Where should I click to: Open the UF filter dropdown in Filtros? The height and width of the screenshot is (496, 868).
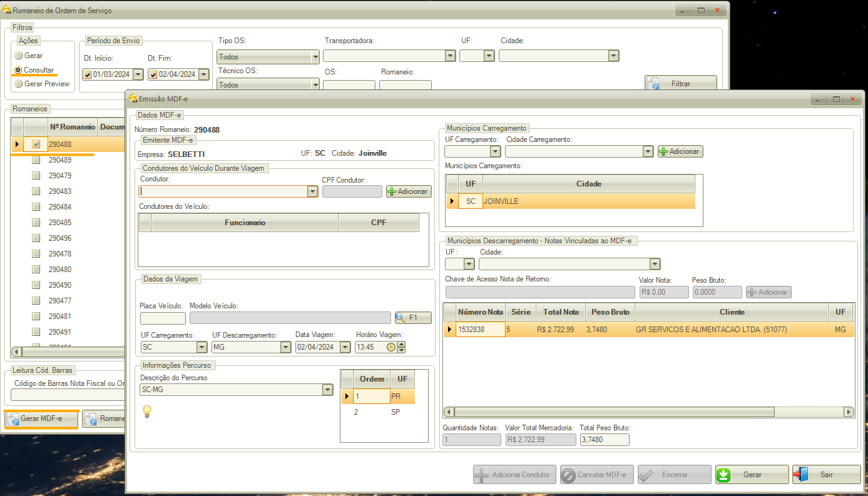pos(489,56)
